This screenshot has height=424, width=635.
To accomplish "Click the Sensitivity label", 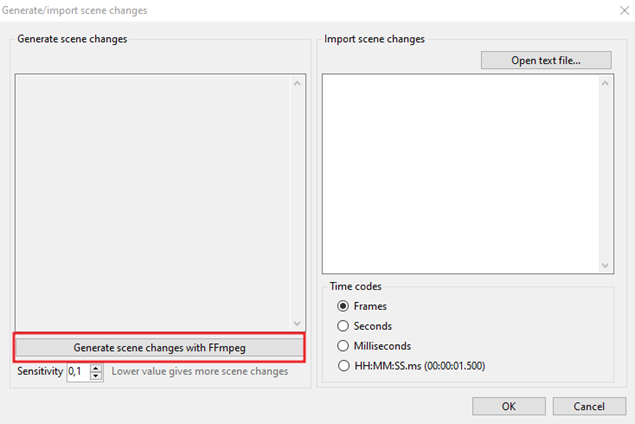I will click(x=40, y=371).
